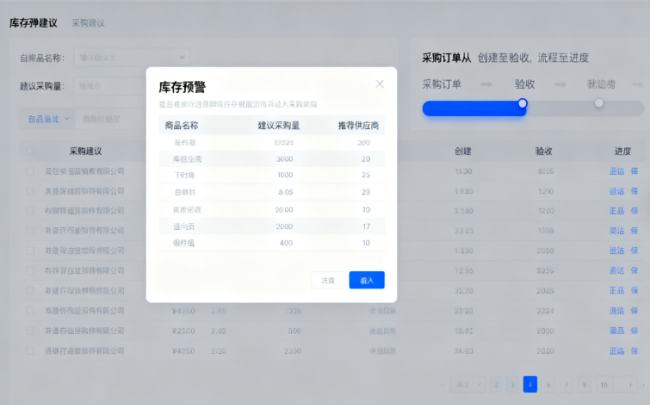Screen dimensions: 650x405
Task: Open the second tab beside 库存弹建议
Action: [x=88, y=22]
